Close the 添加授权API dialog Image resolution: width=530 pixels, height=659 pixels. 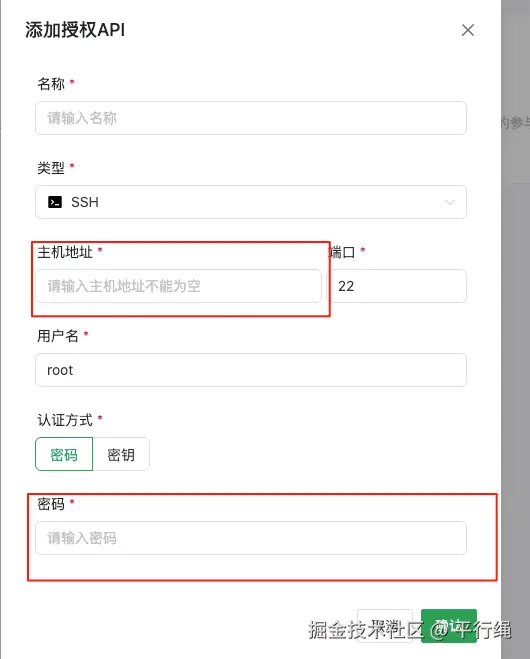point(467,30)
